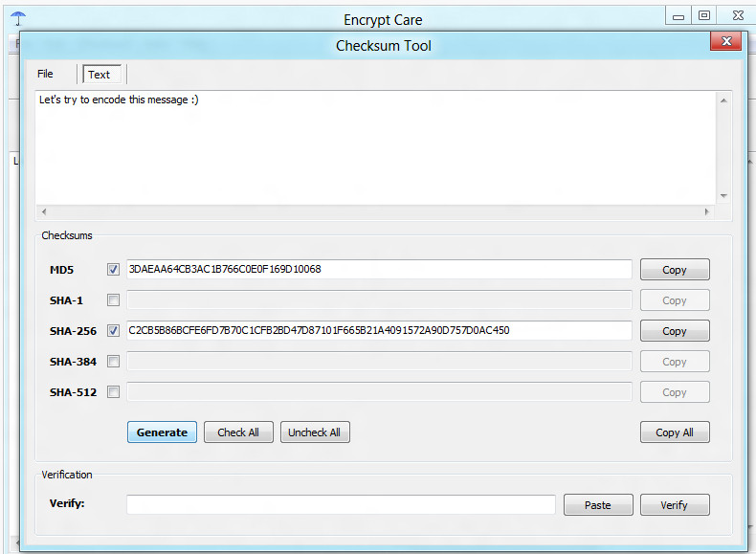The height and width of the screenshot is (554, 756).
Task: Click the Encrypt Care umbrella app icon
Action: [18, 18]
